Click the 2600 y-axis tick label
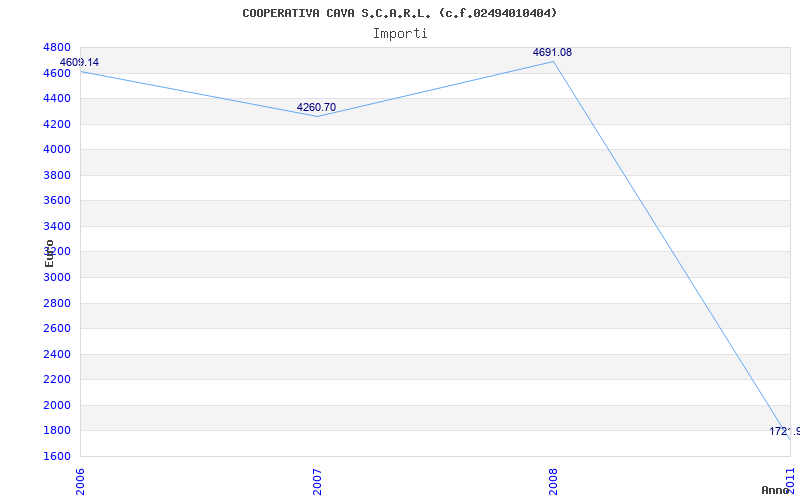This screenshot has height=500, width=800. 57,329
